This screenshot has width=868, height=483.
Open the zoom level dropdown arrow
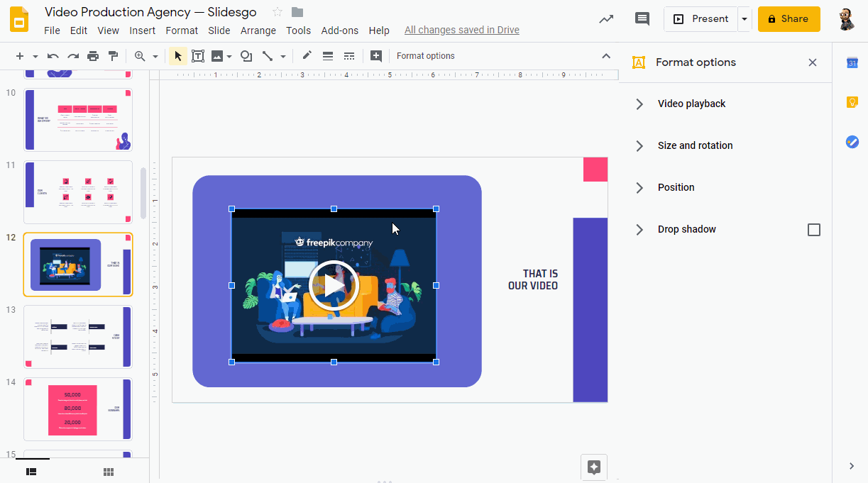(x=155, y=57)
